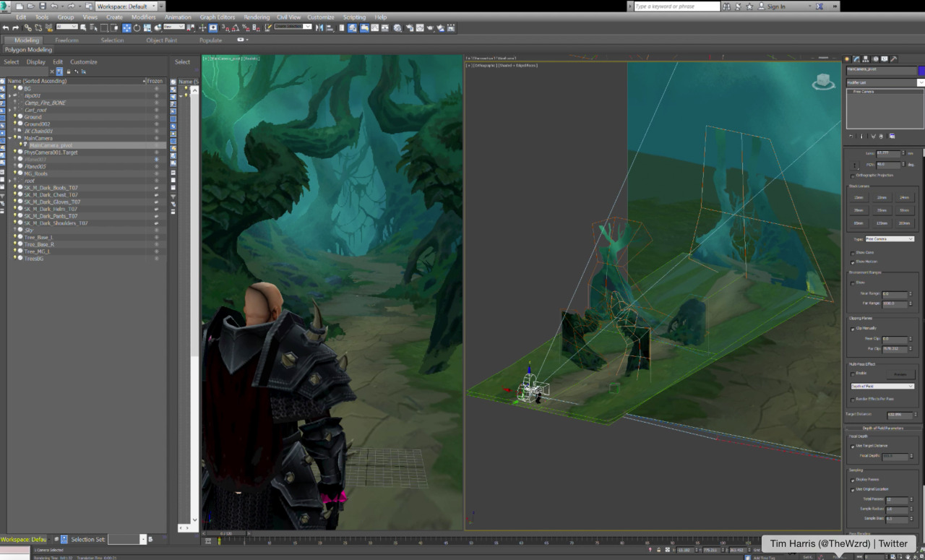Switch to the Modify panel tab icon
The image size is (925, 560).
tap(856, 59)
